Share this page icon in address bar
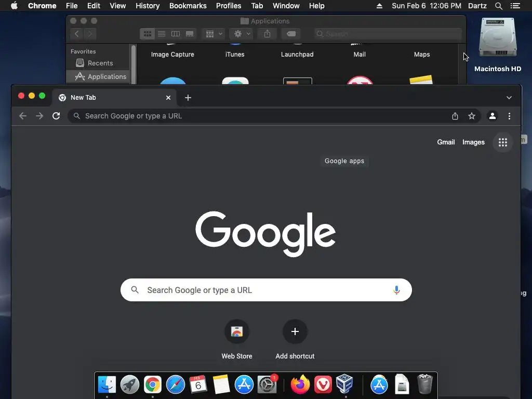The height and width of the screenshot is (399, 532). [455, 116]
